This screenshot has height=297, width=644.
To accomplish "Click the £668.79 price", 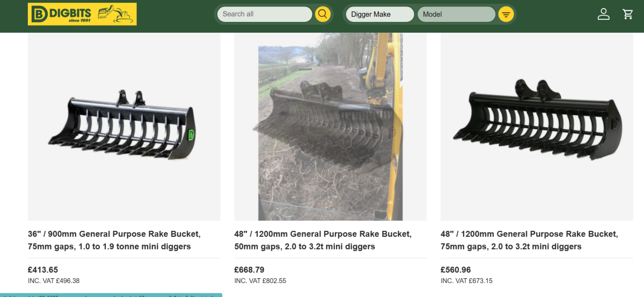I will click(x=250, y=270).
